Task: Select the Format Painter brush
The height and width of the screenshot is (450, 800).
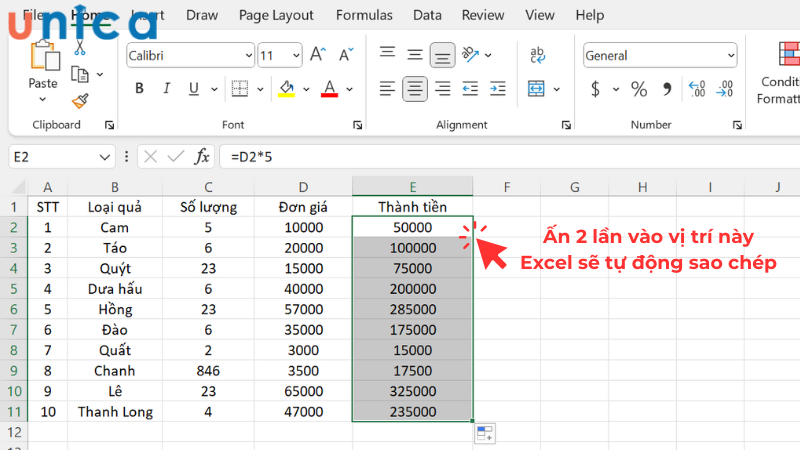Action: (80, 101)
